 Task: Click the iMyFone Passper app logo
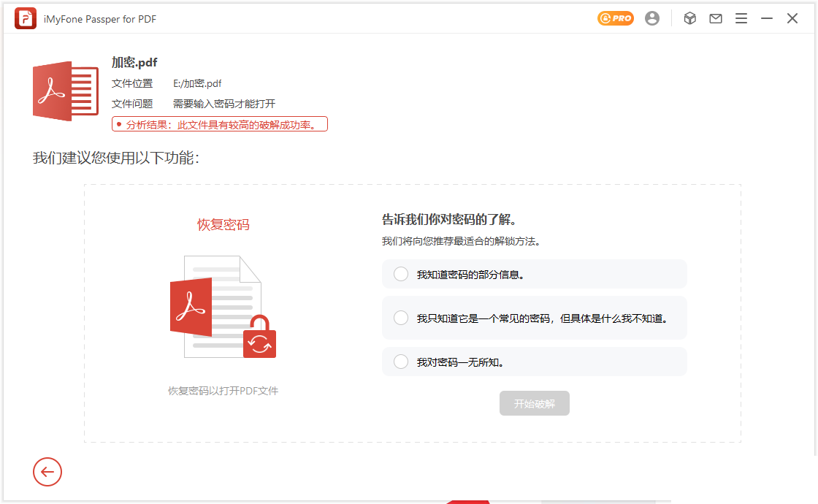pyautogui.click(x=26, y=19)
